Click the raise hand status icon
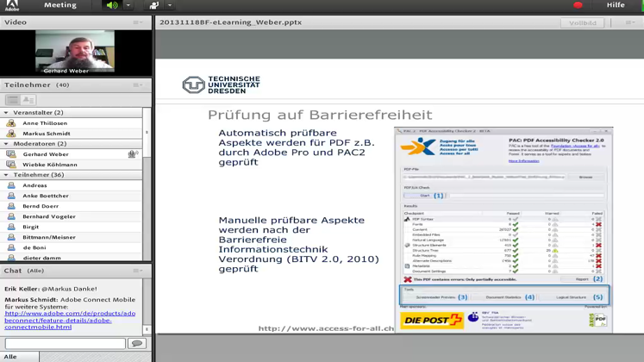Image resolution: width=644 pixels, height=362 pixels. (154, 5)
